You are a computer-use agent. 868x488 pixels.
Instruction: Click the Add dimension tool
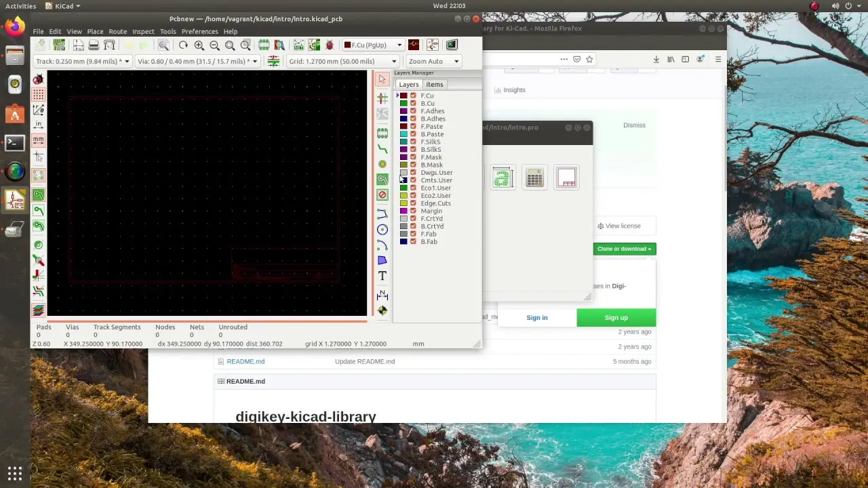coord(382,295)
